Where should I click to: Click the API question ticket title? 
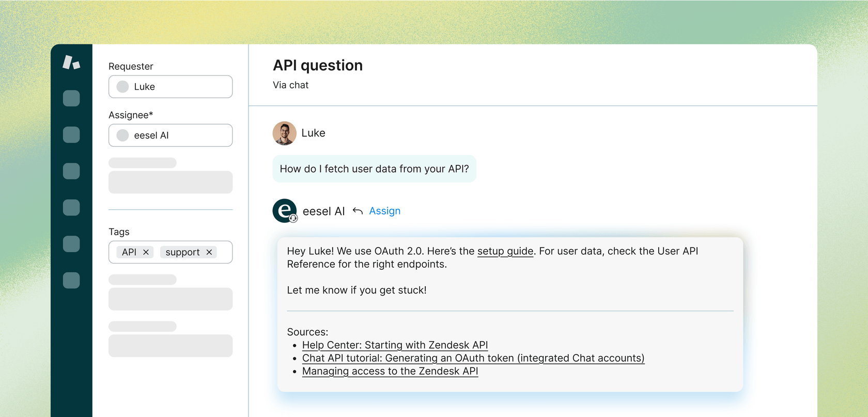click(x=318, y=66)
